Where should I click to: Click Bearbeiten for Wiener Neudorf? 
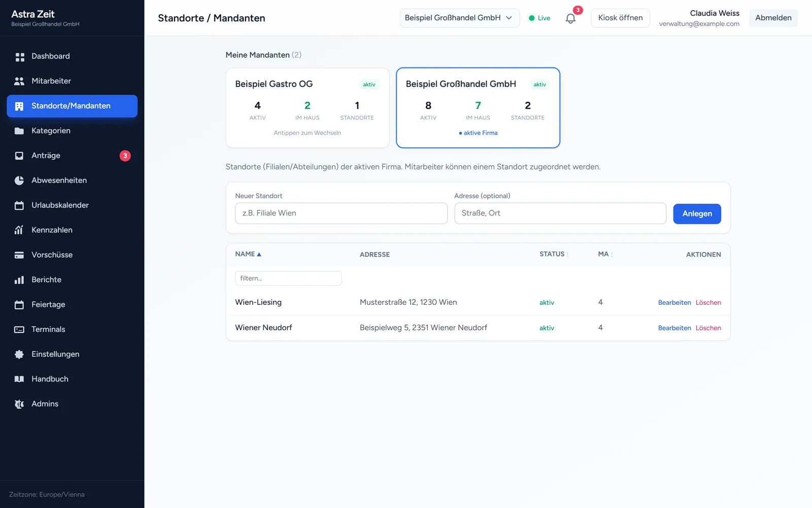[x=674, y=328]
